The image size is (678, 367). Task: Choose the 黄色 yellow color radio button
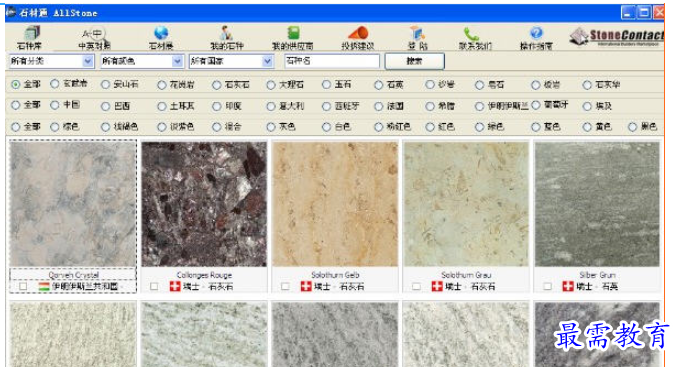tap(587, 127)
